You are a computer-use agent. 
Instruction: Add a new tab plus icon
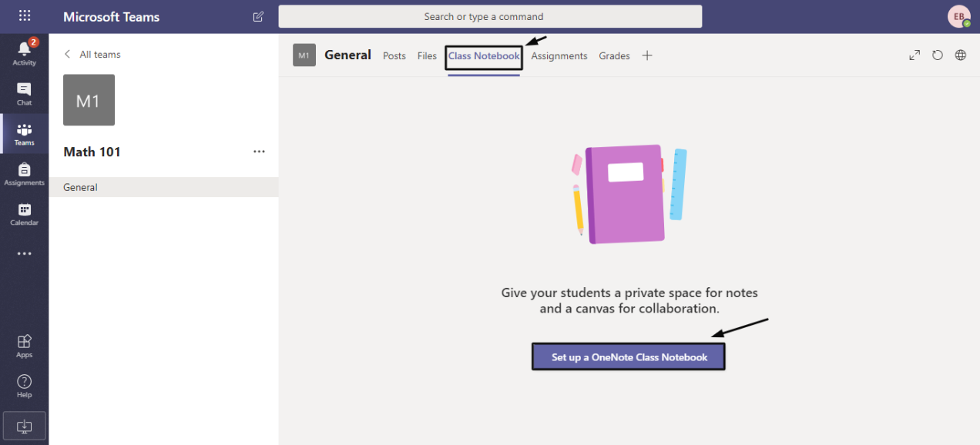647,55
